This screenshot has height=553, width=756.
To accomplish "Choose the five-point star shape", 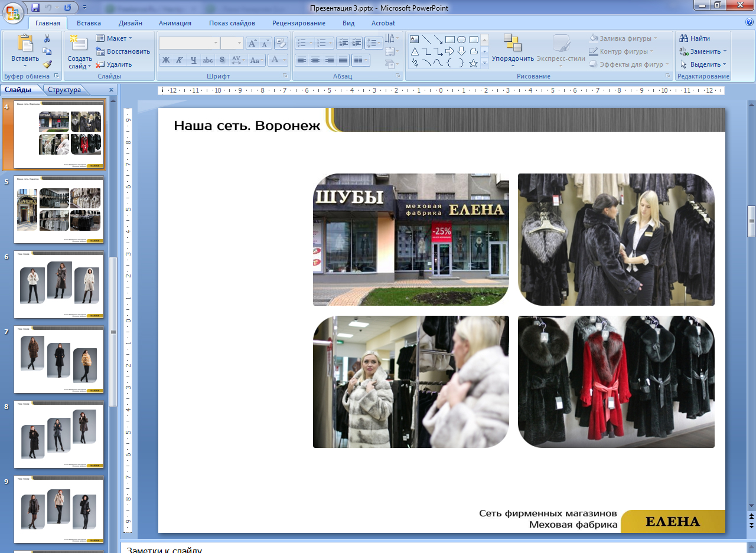I will pos(473,63).
